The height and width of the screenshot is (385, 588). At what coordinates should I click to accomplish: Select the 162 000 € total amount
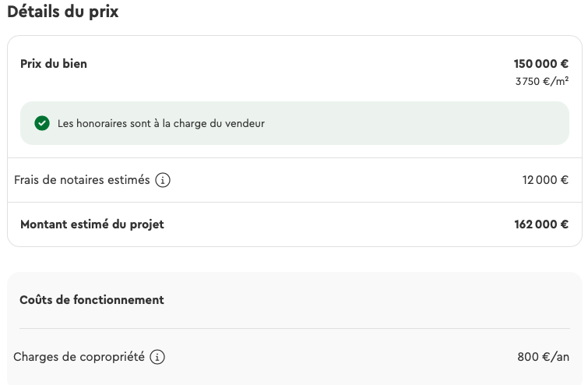(541, 224)
